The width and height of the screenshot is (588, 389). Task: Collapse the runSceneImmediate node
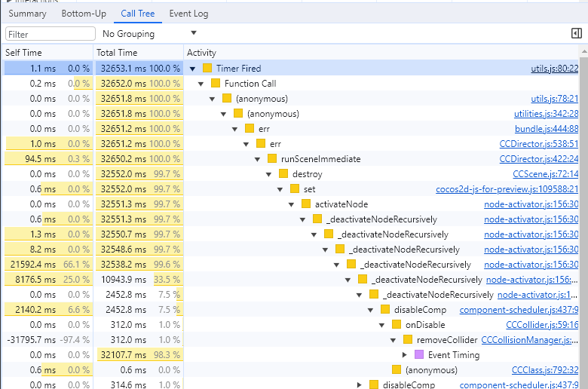click(258, 159)
